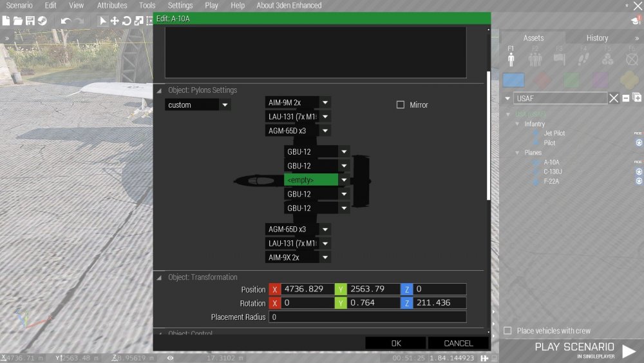Viewport: 644px width, 363px height.
Task: Collapse the Object: Transformation section
Action: pos(159,277)
